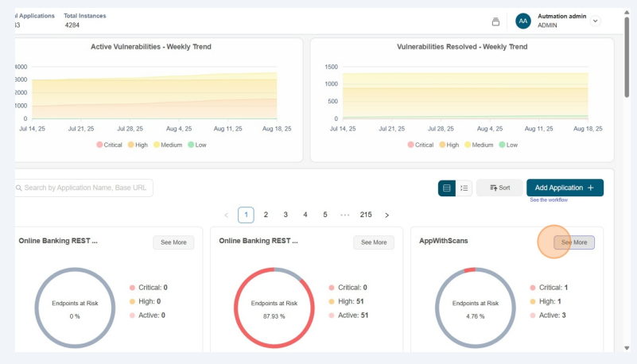637x364 pixels.
Task: Switch to card grid view
Action: 447,188
